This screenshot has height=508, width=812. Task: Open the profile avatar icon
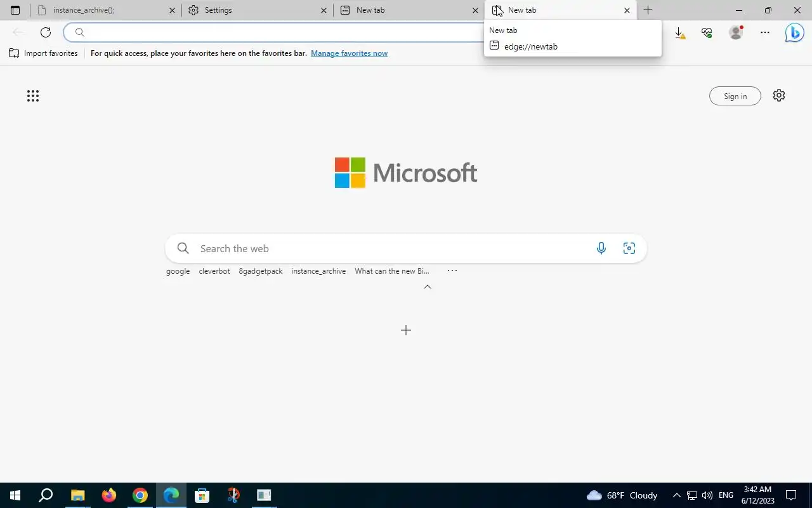(x=736, y=32)
